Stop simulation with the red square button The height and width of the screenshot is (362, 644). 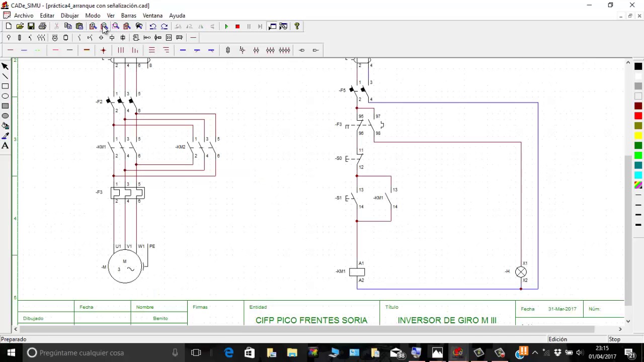(x=237, y=26)
